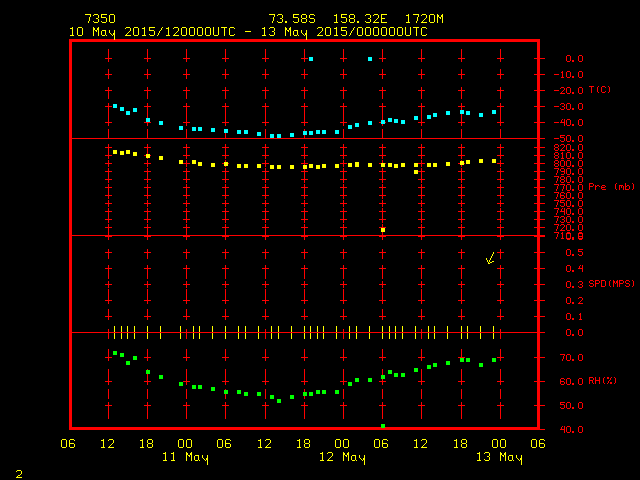Click the 13 May date label
Screen dimensions: 640x480
[498, 457]
